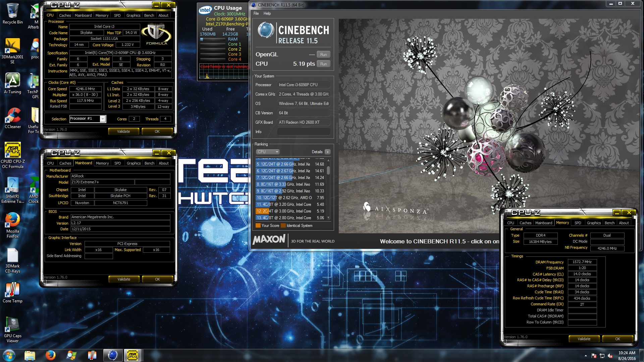Open CPU tab in the Memory CPU-Z window

pyautogui.click(x=511, y=223)
